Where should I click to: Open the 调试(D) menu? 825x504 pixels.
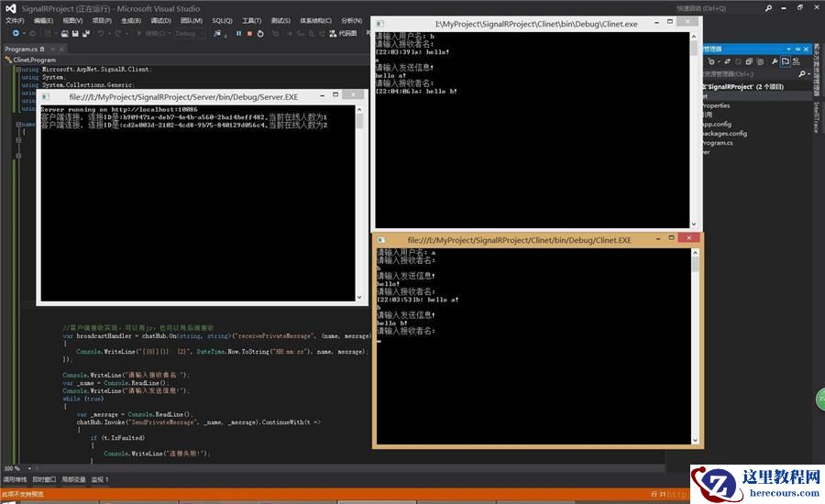click(160, 19)
